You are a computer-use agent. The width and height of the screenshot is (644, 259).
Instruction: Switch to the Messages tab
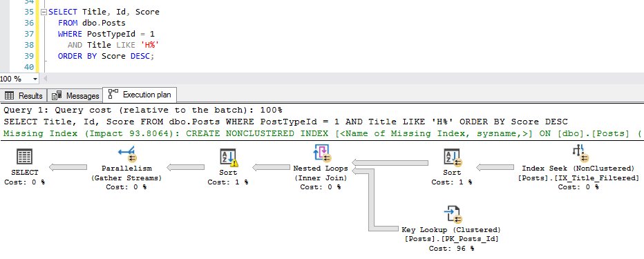coord(75,95)
